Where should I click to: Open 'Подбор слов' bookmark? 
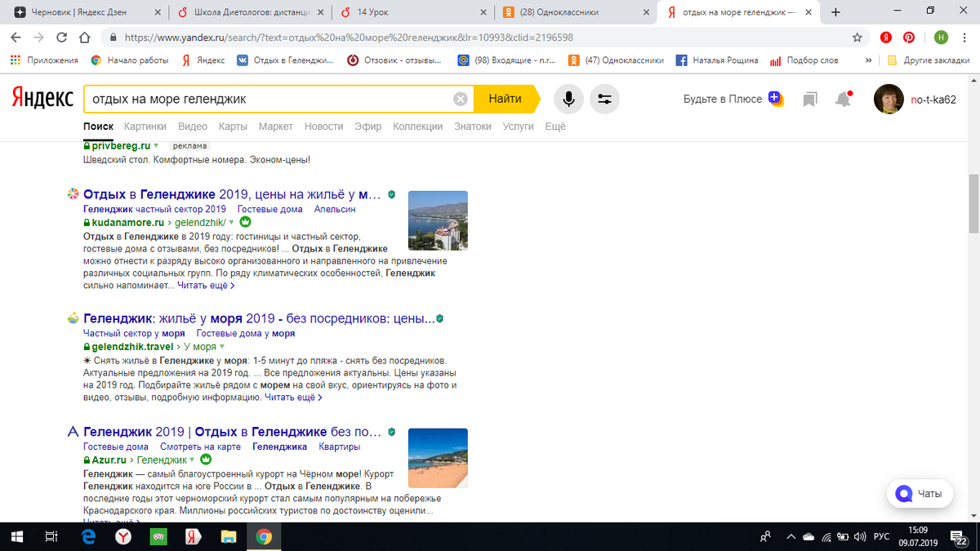(x=804, y=60)
